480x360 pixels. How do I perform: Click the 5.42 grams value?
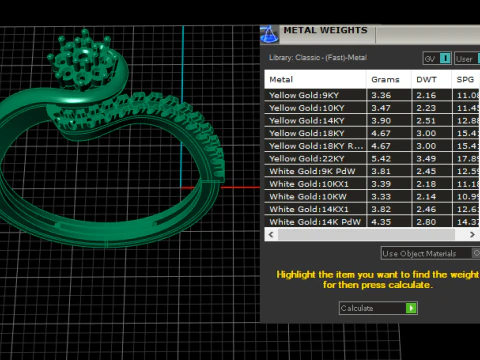click(x=381, y=159)
